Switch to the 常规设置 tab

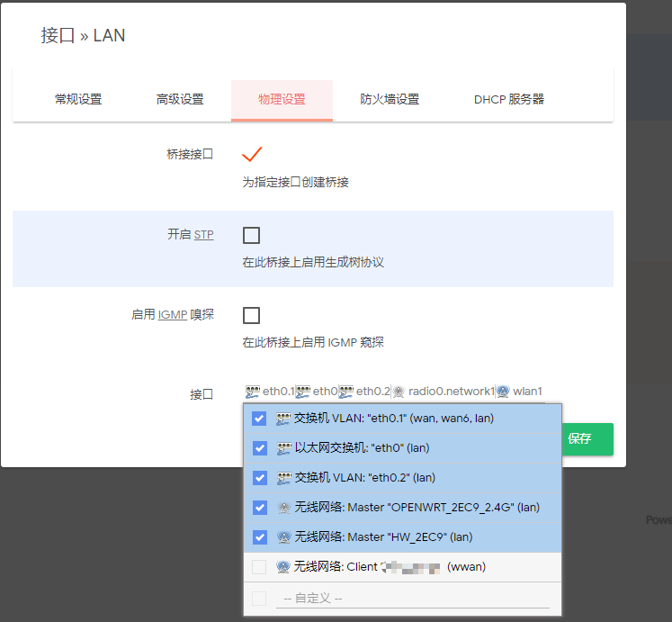click(x=78, y=100)
